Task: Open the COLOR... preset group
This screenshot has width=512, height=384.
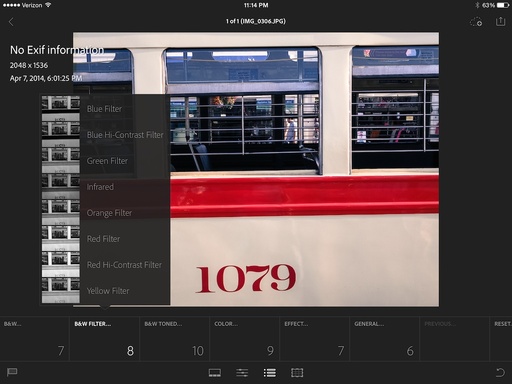Action: coord(244,338)
